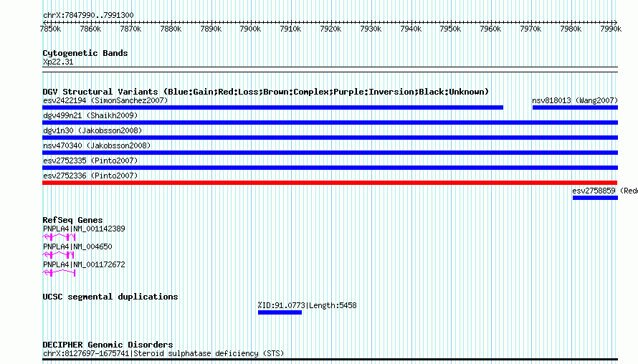Viewport: 638px width, 364px height.
Task: Click the esv2422194 (SimonSanchez2007) label
Action: (x=105, y=100)
